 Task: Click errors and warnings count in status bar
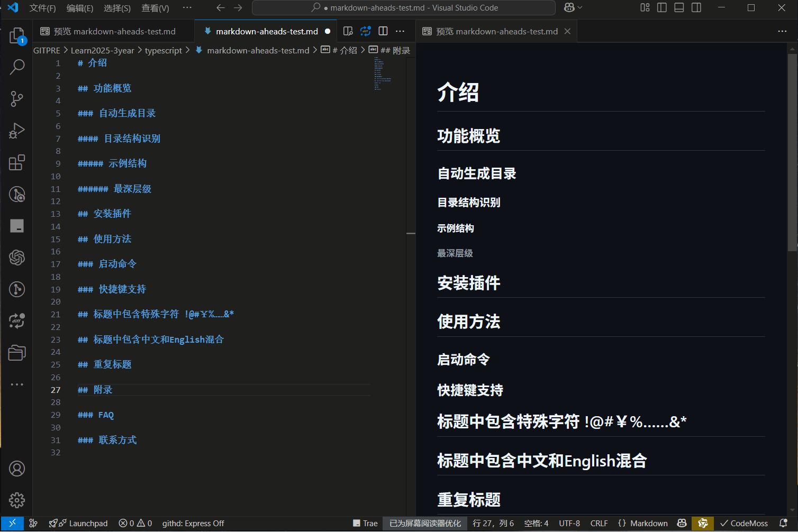[x=135, y=523]
